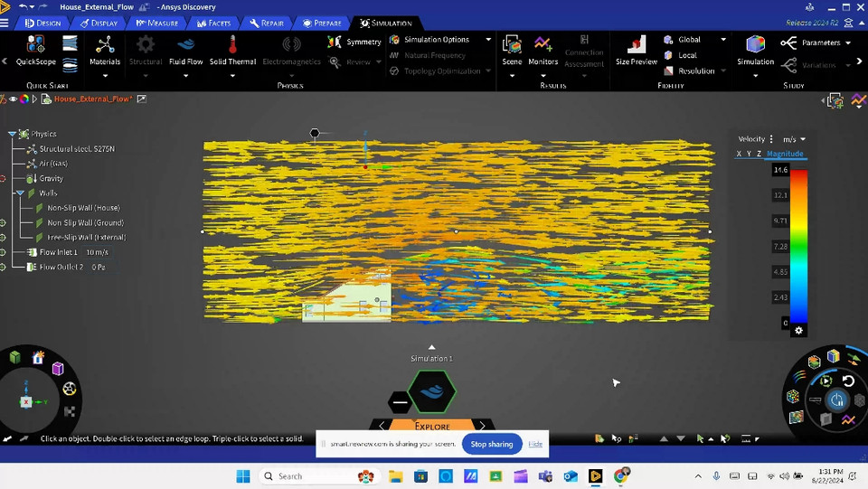This screenshot has height=489, width=868.
Task: Click the Stop sharing button
Action: click(x=492, y=444)
